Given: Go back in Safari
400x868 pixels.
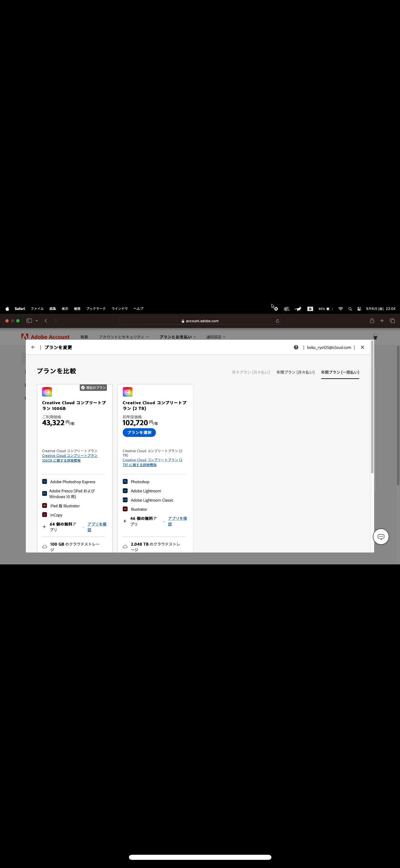Looking at the screenshot, I should 46,321.
